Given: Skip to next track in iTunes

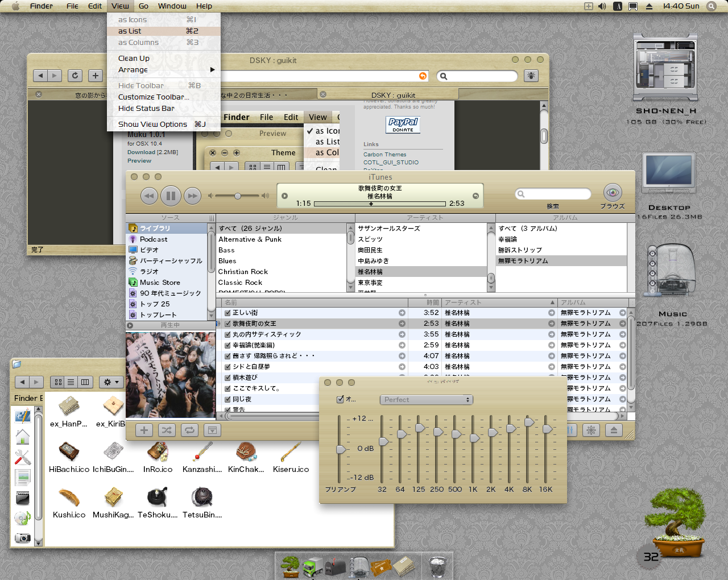Looking at the screenshot, I should 193,196.
